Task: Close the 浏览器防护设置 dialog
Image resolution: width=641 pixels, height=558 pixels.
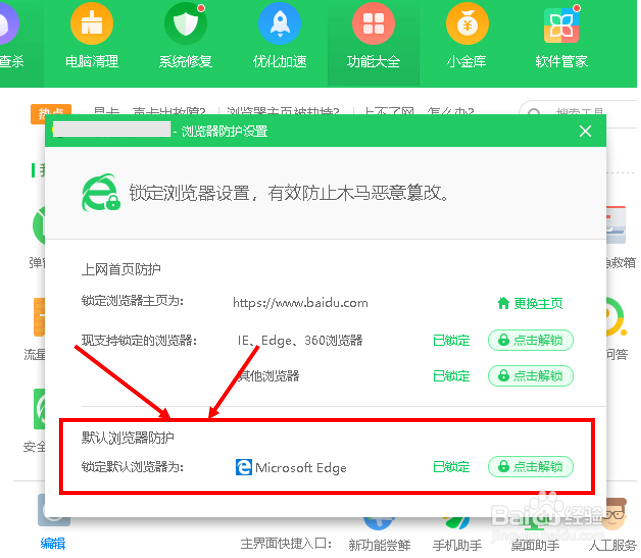Action: click(x=585, y=131)
